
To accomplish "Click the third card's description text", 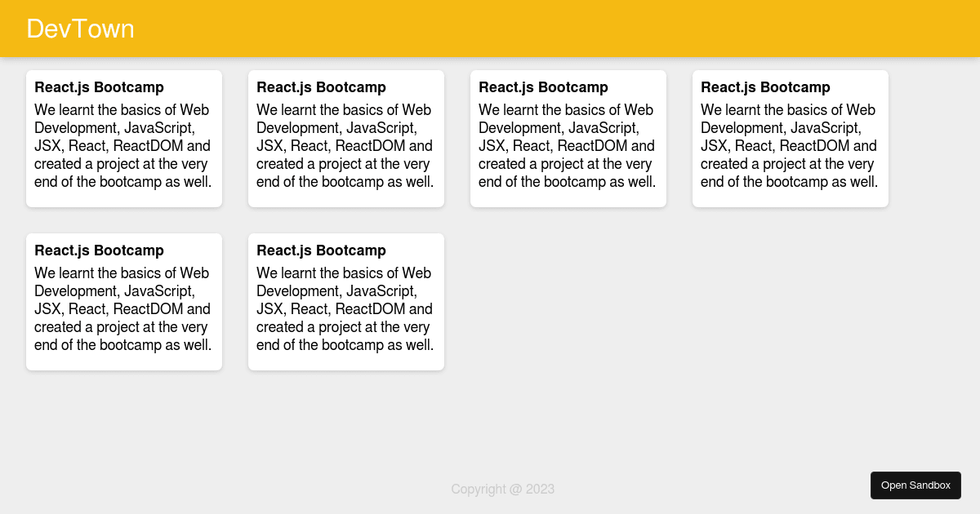I will click(566, 145).
